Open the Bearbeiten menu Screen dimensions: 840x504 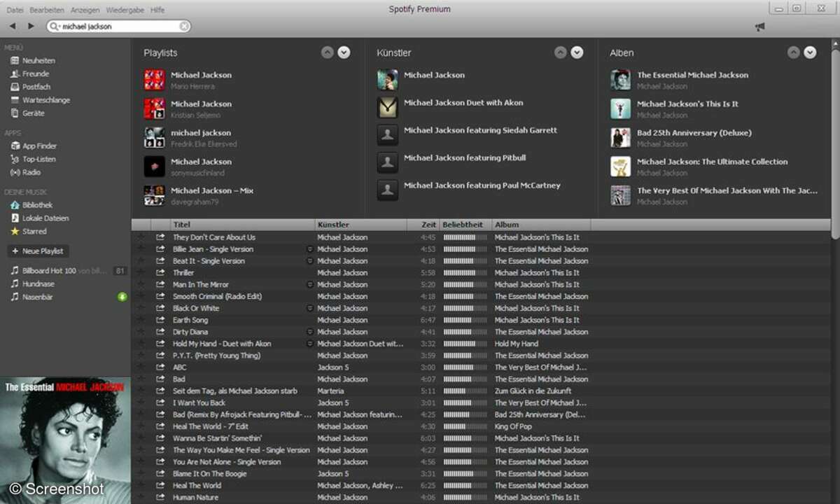(47, 10)
